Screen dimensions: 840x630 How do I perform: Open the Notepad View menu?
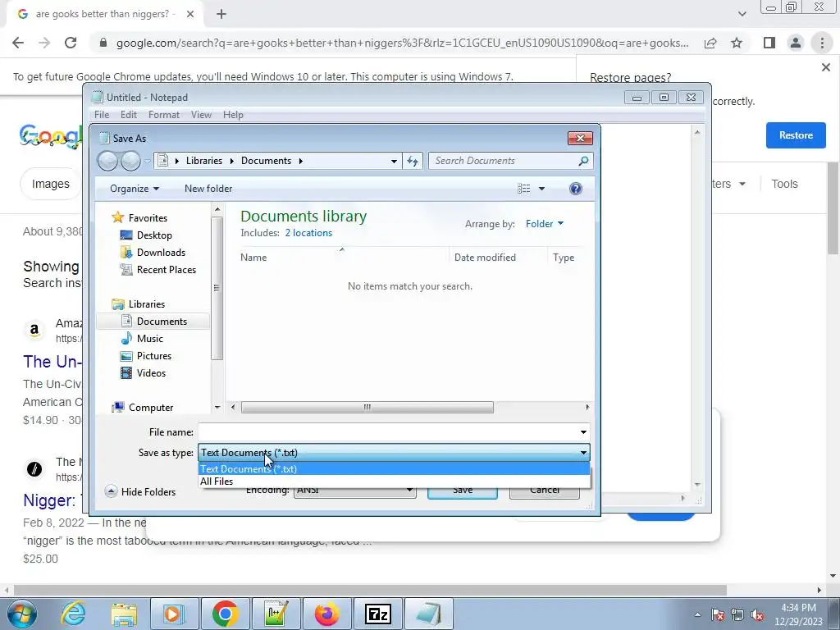click(x=202, y=115)
